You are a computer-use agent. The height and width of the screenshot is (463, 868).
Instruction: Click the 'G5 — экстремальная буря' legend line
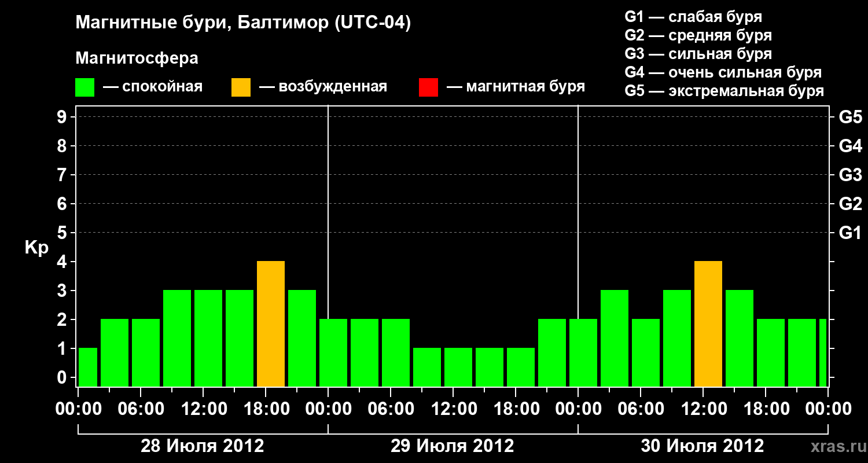coord(724,91)
